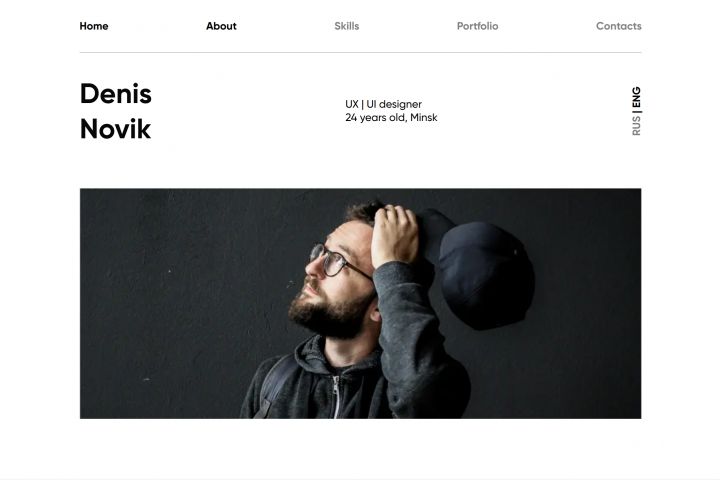
Task: Click the "Novik" heading word
Action: click(x=115, y=129)
